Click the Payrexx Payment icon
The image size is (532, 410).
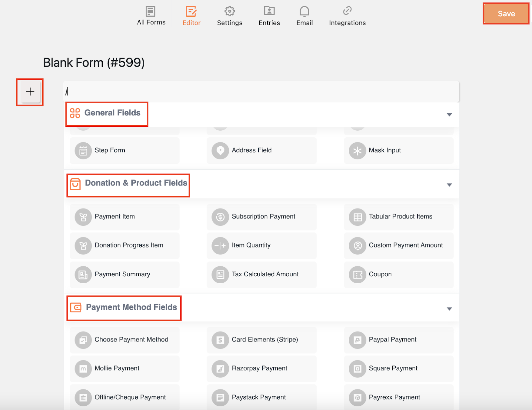[357, 398]
